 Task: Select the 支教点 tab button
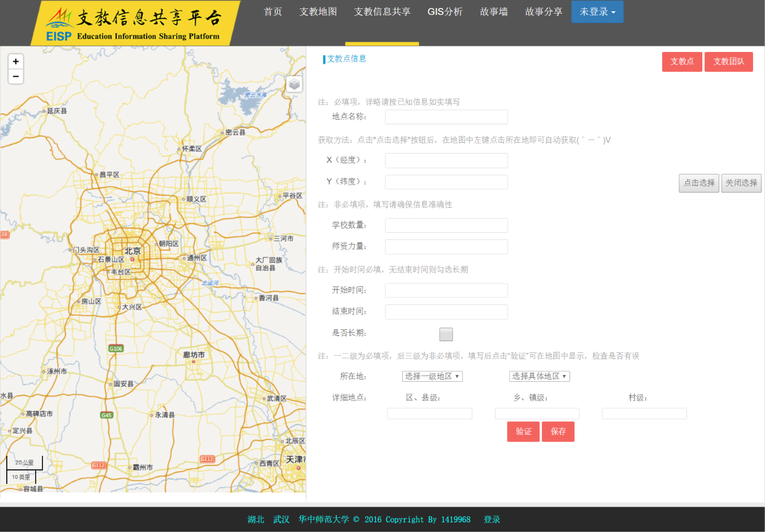(682, 62)
